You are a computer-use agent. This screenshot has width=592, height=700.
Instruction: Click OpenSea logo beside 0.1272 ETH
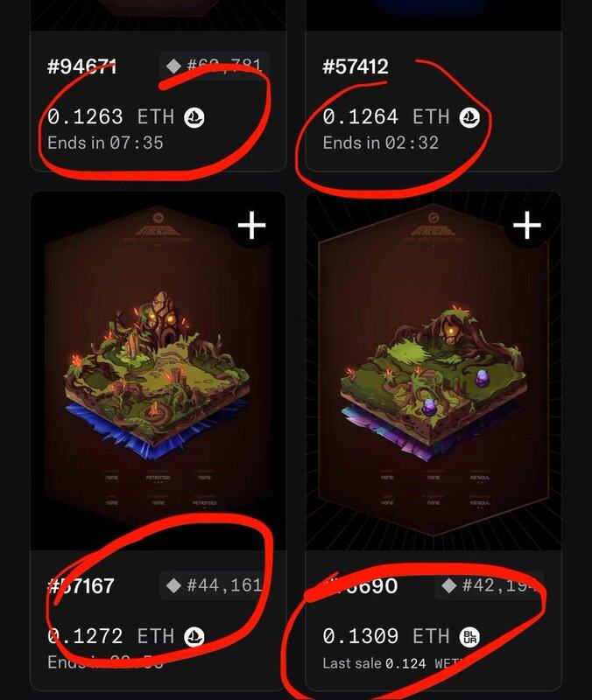coord(194,636)
